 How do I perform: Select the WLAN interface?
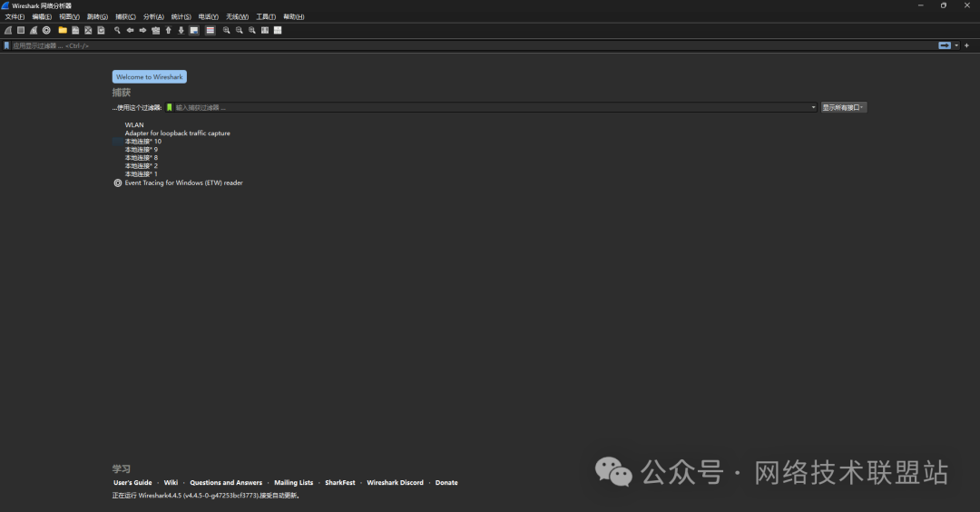[x=133, y=125]
